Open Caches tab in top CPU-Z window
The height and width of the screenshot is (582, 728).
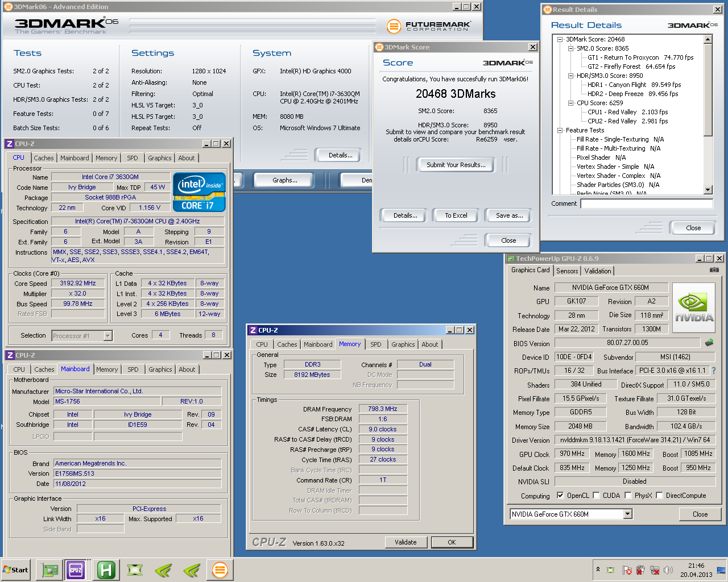[44, 158]
